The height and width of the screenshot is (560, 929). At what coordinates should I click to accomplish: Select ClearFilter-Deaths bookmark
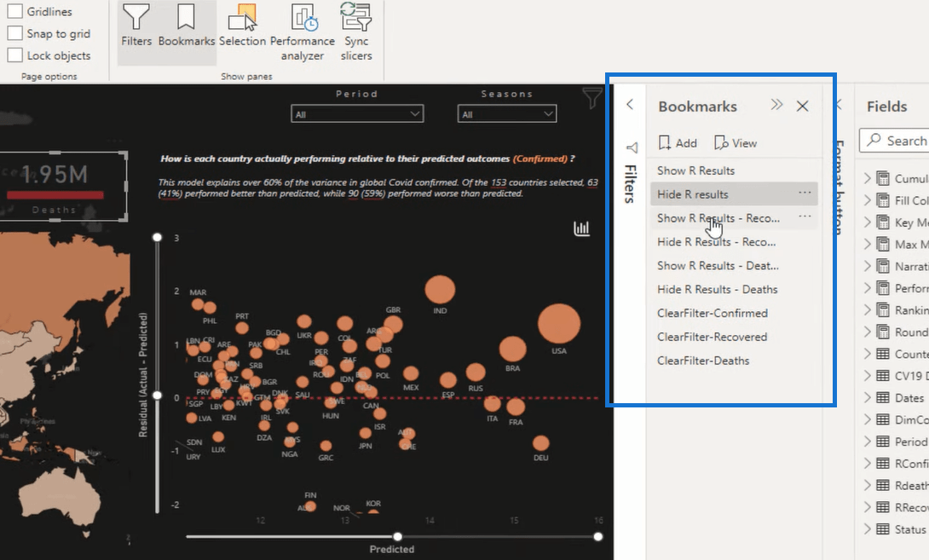point(734,361)
